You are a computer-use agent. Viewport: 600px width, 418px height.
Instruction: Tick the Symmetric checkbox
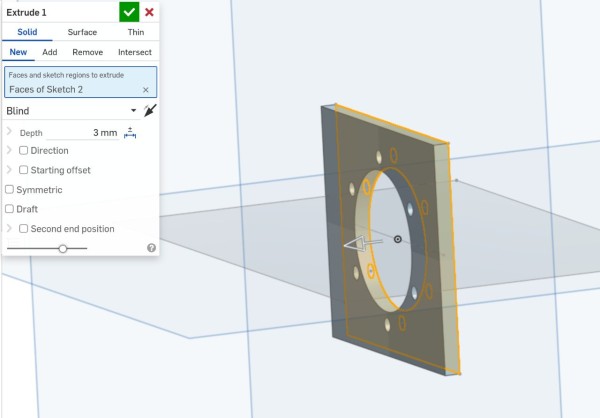[9, 189]
